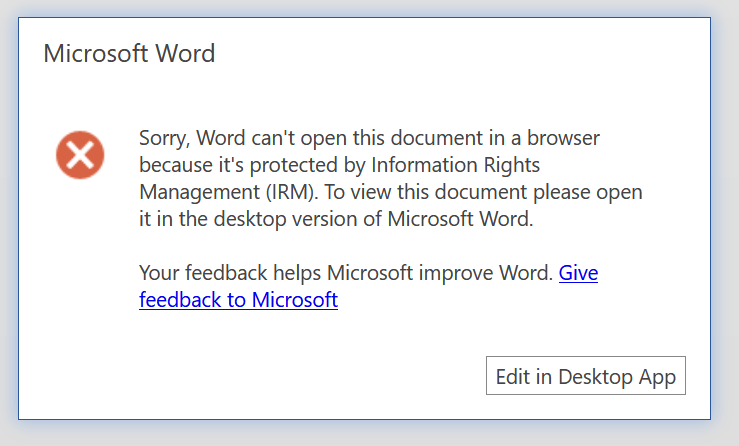Screen dimensions: 739x446
Task: Click the sentence 'Your feedback helps Microsoft improve Word.'
Action: 346,273
